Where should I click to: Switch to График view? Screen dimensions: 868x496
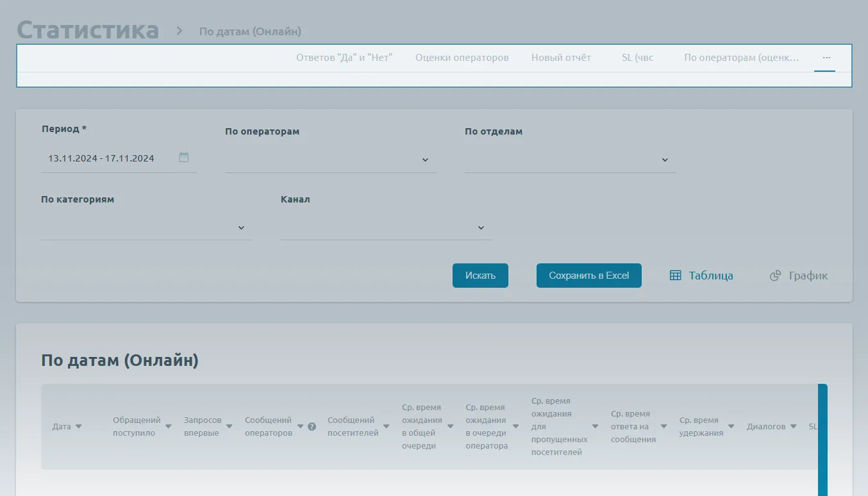tap(799, 276)
